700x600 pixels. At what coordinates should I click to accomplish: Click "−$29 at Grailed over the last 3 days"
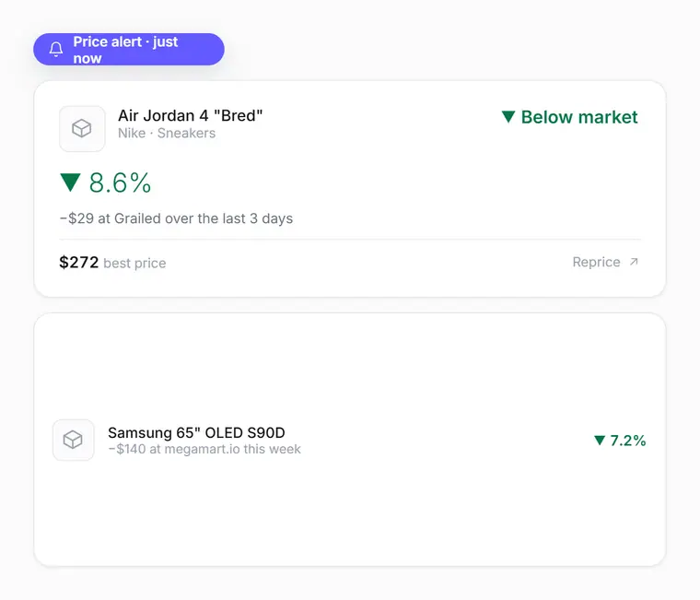176,218
